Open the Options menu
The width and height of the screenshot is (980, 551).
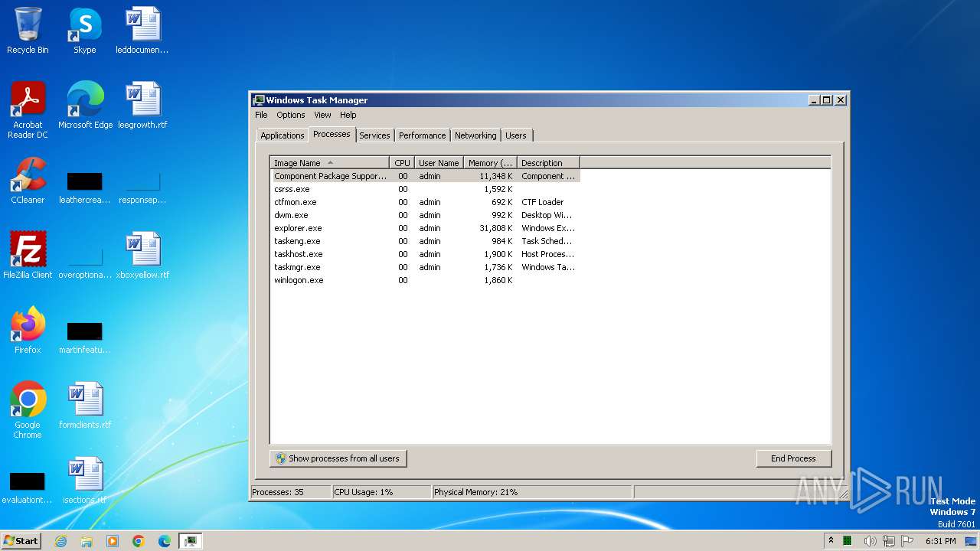(290, 115)
